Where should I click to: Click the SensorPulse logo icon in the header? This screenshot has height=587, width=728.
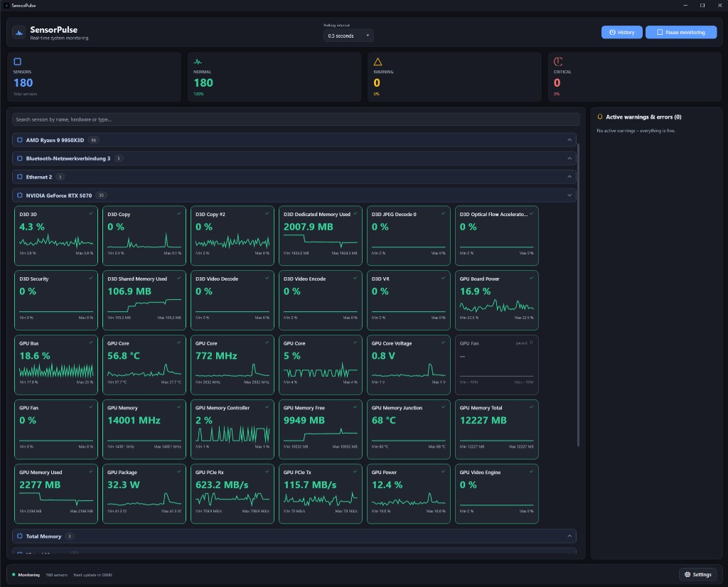click(19, 33)
